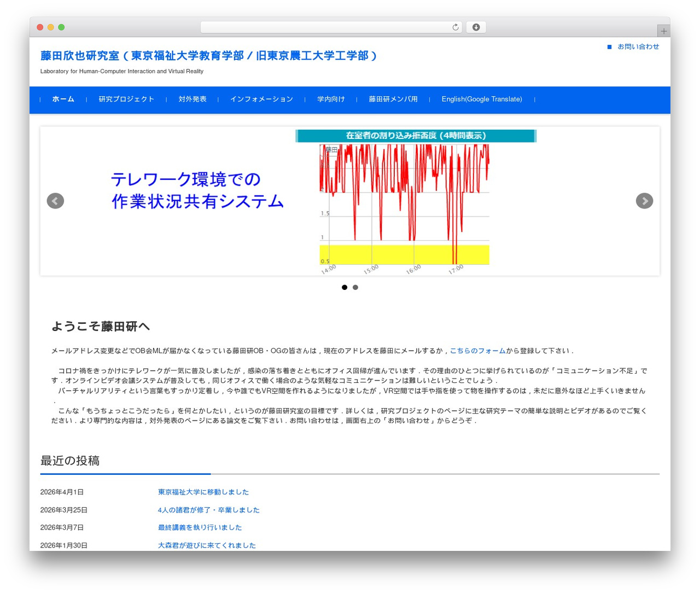700x593 pixels.
Task: Open the インフォメーション menu
Action: coord(262,99)
